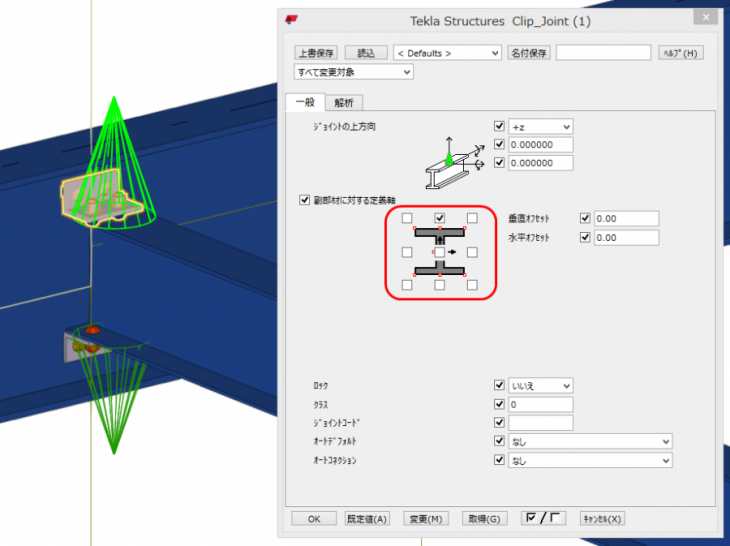
Task: Check the center position checkbox of beam diagram
Action: (439, 252)
